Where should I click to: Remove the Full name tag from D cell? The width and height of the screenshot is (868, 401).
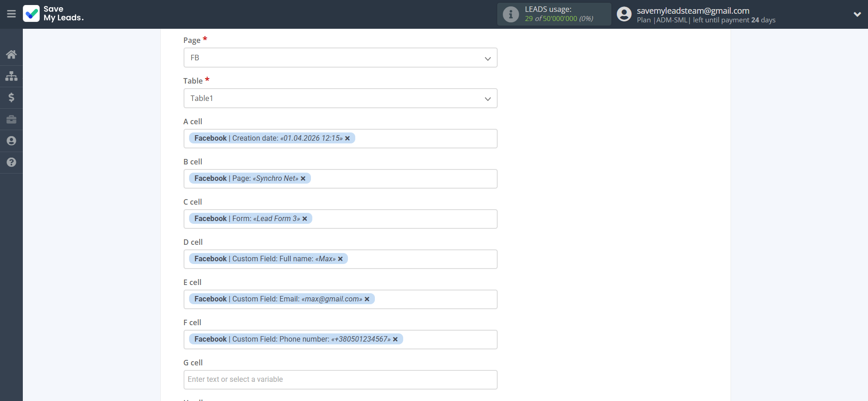[341, 259]
